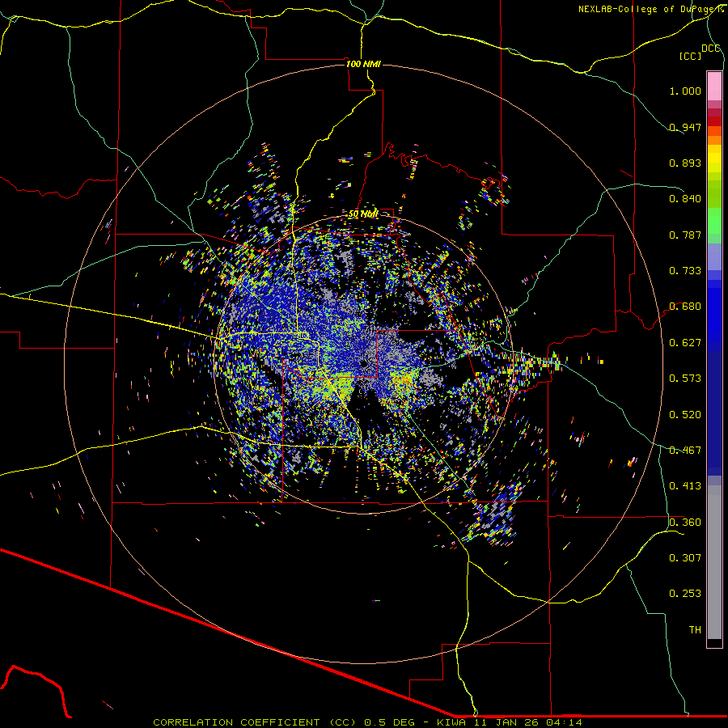The width and height of the screenshot is (728, 728).
Task: Pick the bright green color bar segment
Action: click(714, 221)
